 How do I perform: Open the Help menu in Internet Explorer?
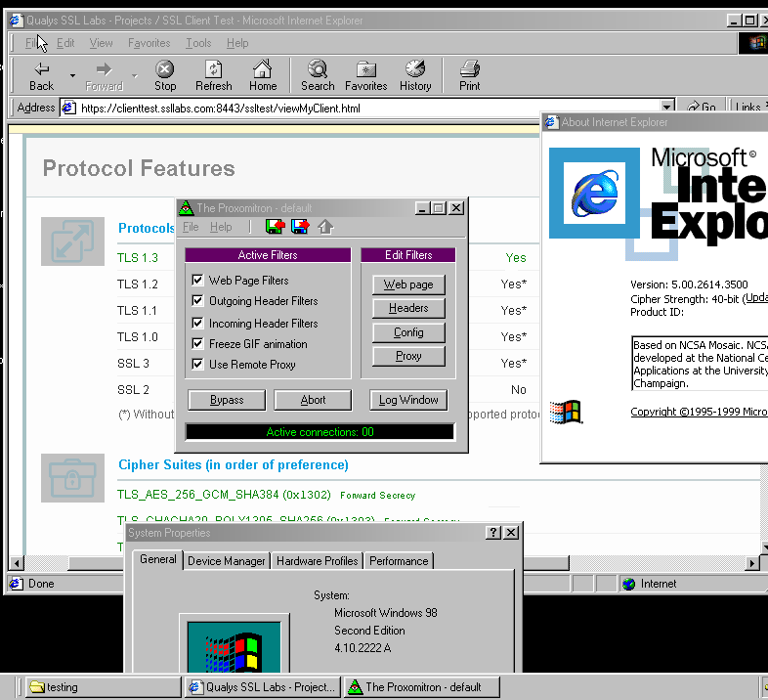tap(237, 43)
